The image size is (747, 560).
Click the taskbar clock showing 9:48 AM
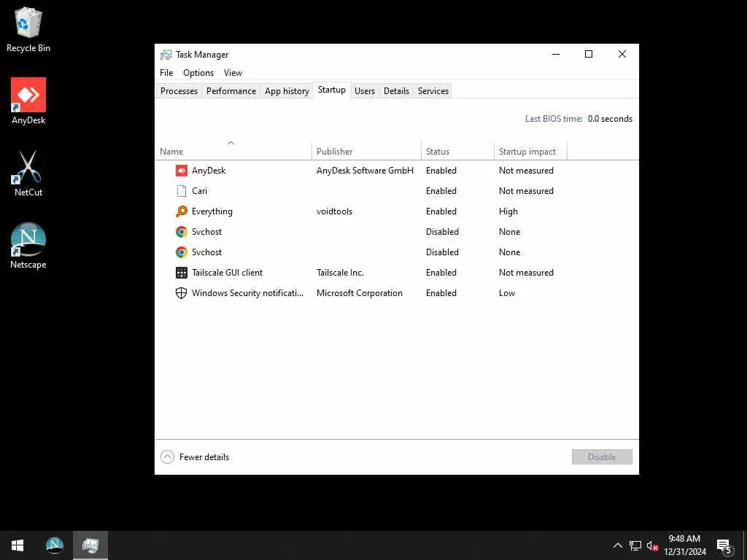(684, 545)
